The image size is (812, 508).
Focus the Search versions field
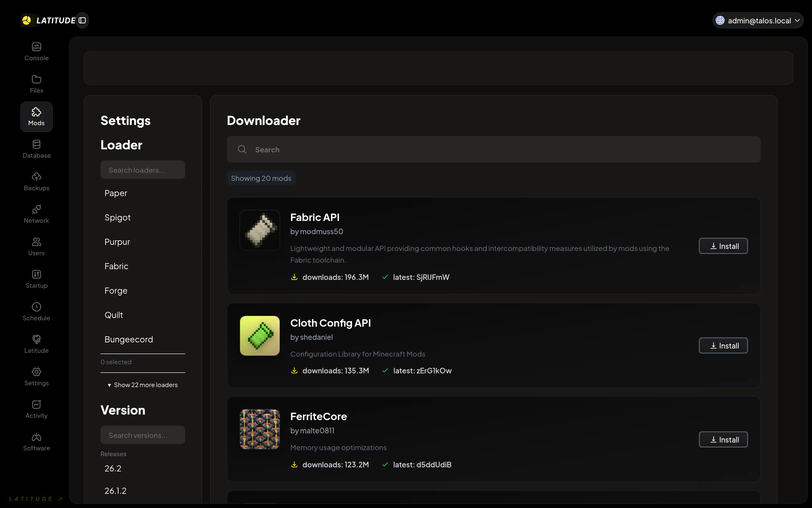click(143, 435)
